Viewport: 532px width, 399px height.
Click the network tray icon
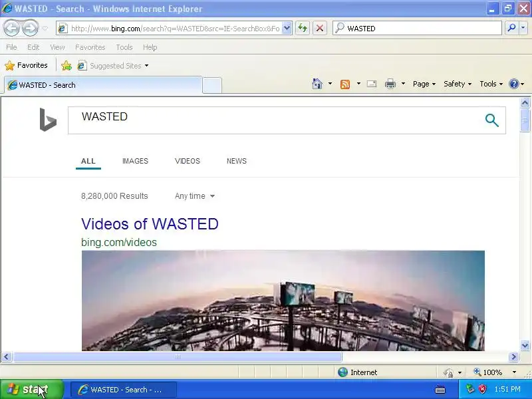click(x=470, y=389)
